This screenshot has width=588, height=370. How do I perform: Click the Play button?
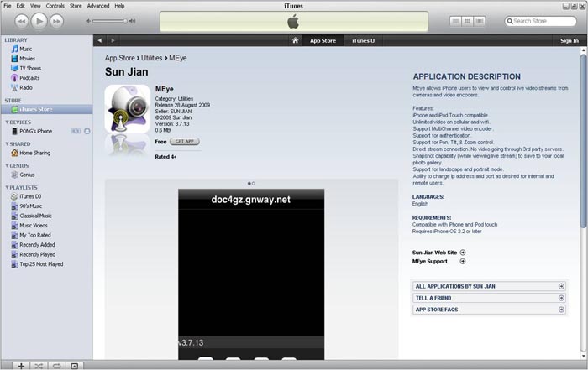(x=39, y=21)
